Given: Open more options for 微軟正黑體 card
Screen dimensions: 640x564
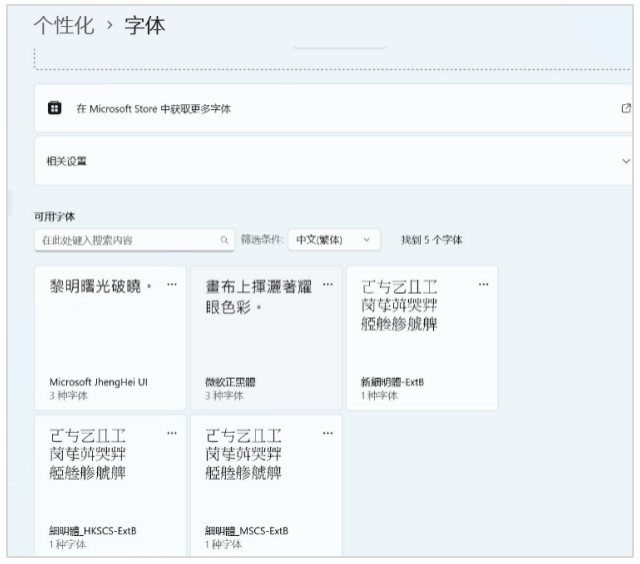Looking at the screenshot, I should [x=328, y=284].
